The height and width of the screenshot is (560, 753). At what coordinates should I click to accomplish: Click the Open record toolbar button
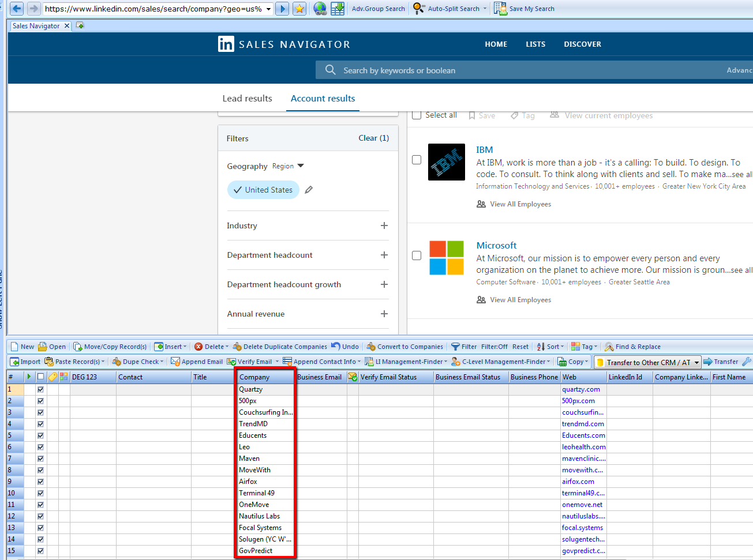tap(52, 347)
